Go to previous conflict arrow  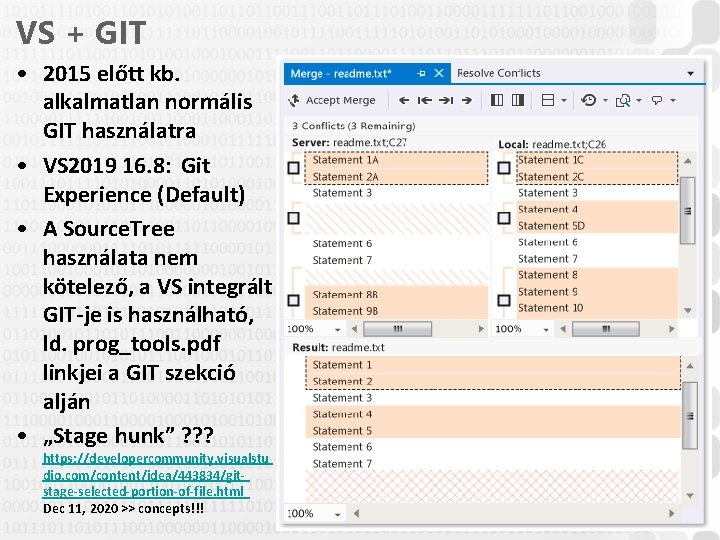(404, 100)
